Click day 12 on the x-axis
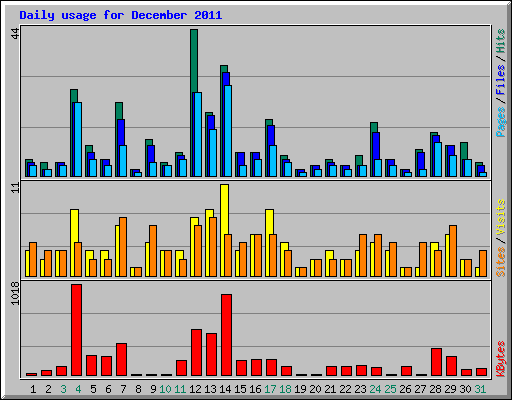Image resolution: width=512 pixels, height=400 pixels. [195, 389]
